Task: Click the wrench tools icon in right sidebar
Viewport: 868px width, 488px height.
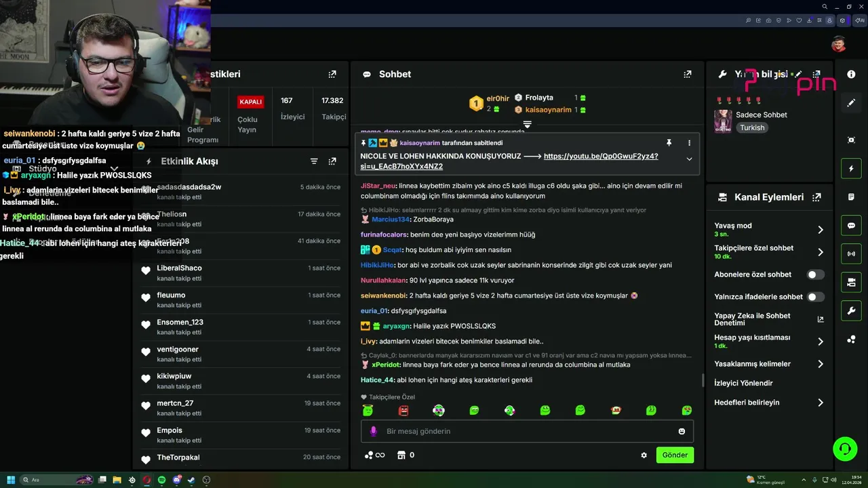Action: 851,311
